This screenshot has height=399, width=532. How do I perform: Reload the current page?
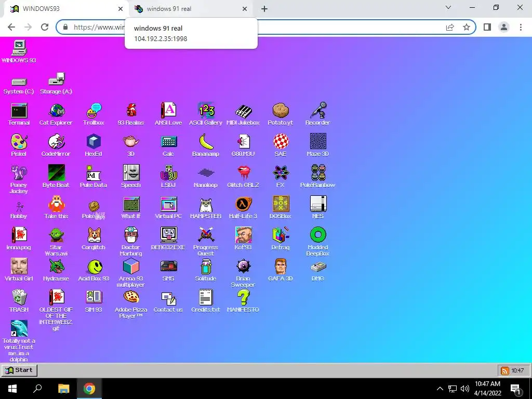pyautogui.click(x=45, y=27)
